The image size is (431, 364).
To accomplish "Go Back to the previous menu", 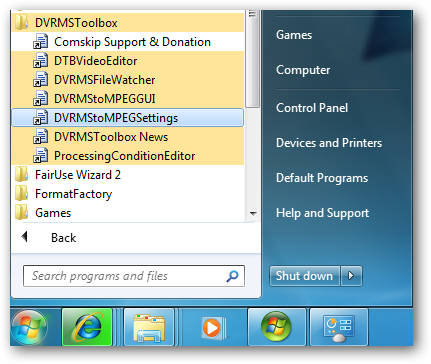I will coord(64,238).
